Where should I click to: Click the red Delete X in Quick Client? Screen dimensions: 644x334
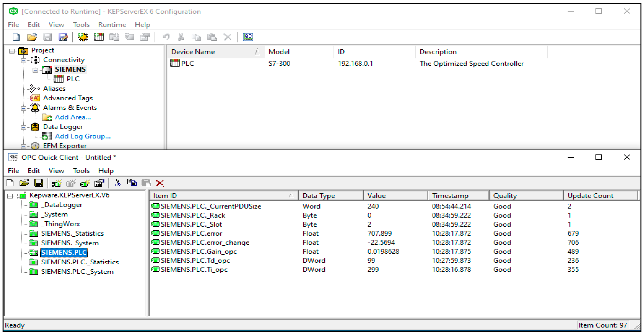click(x=160, y=183)
